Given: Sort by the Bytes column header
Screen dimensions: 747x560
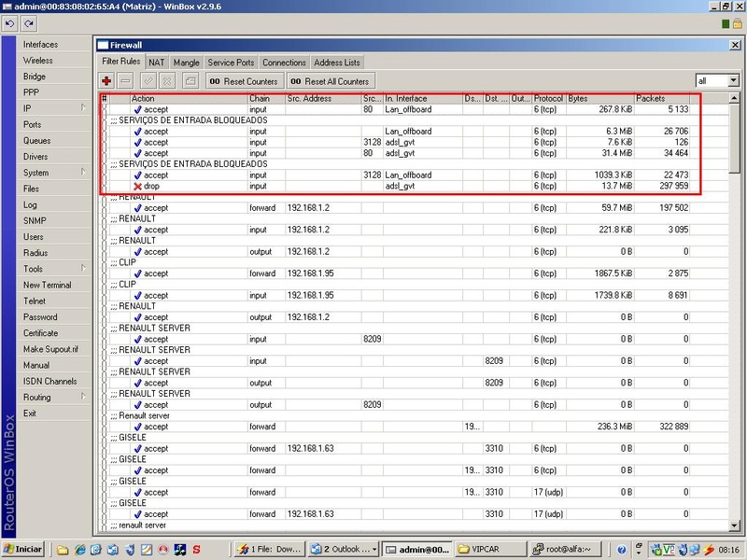Looking at the screenshot, I should 600,99.
